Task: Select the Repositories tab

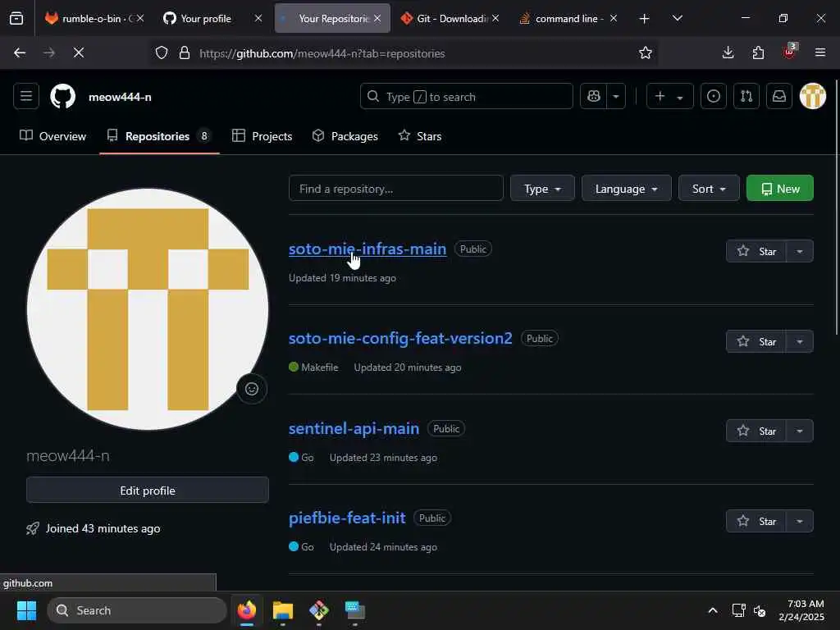Action: (158, 136)
